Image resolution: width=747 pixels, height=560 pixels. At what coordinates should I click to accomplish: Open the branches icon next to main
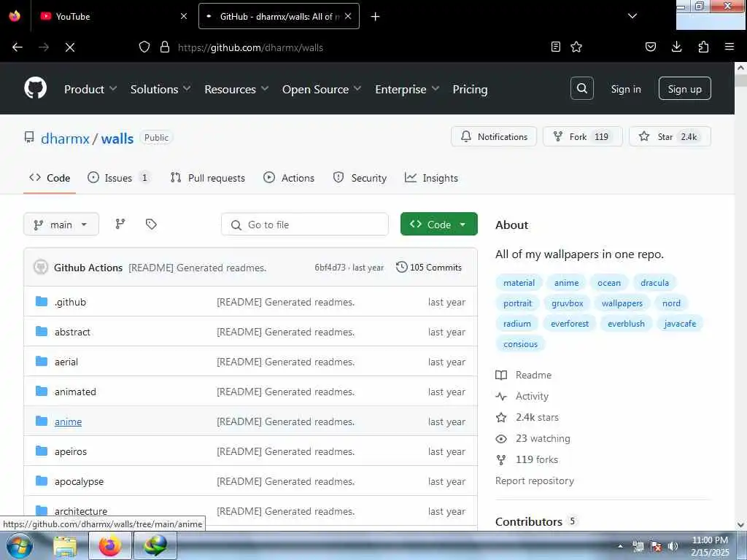(x=120, y=224)
